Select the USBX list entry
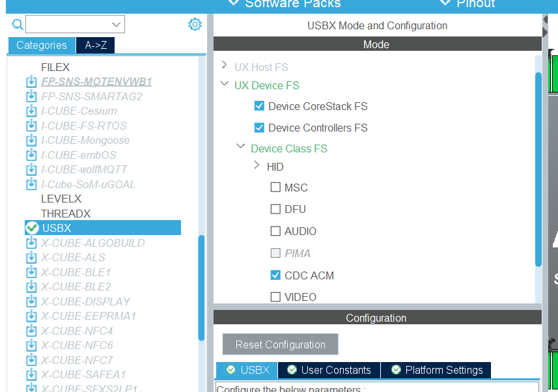Viewport: 558px width, 392px height. click(103, 228)
